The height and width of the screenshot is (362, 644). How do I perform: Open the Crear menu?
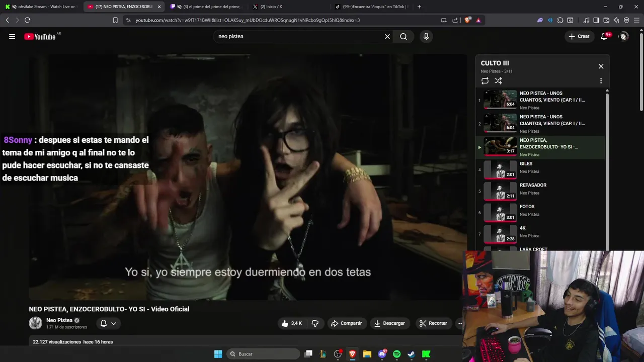(579, 36)
